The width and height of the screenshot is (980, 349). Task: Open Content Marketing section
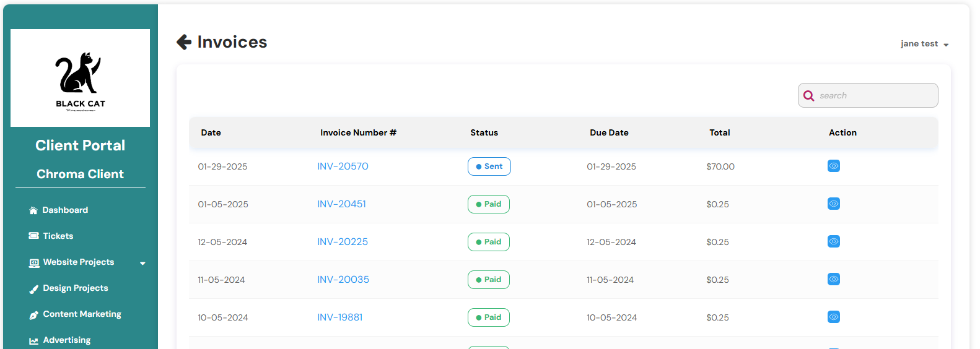pyautogui.click(x=82, y=314)
